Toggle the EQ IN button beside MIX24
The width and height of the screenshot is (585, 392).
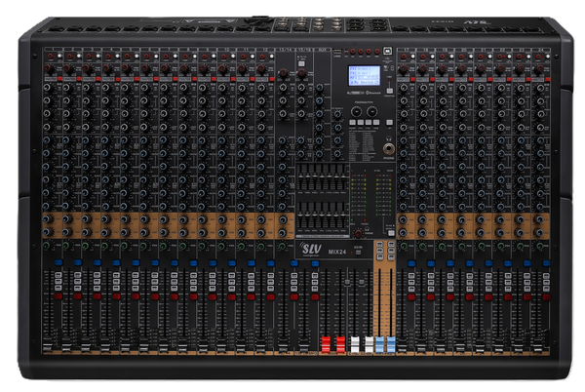(358, 253)
